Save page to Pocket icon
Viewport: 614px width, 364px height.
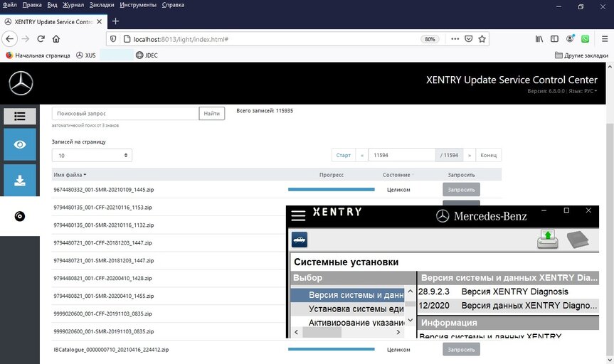[x=468, y=39]
